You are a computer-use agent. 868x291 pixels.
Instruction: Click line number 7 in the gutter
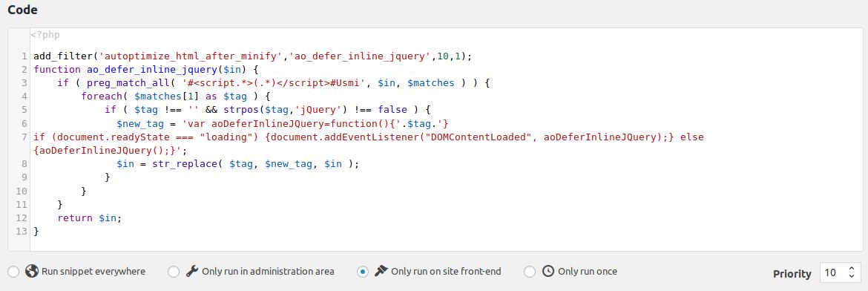[24, 137]
